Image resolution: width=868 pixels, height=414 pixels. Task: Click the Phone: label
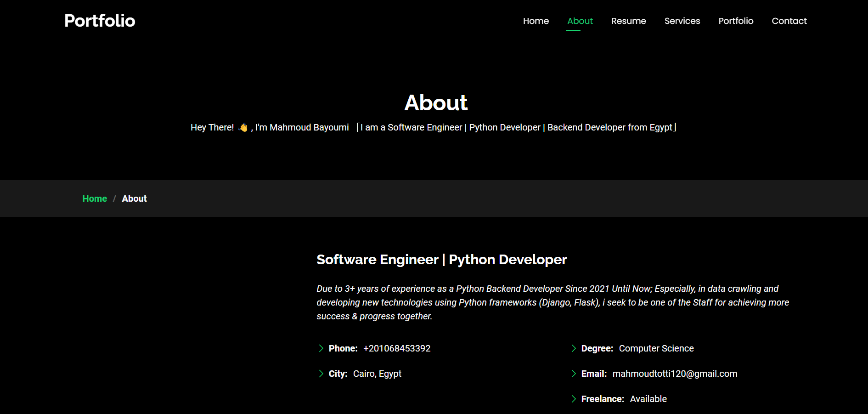point(343,348)
